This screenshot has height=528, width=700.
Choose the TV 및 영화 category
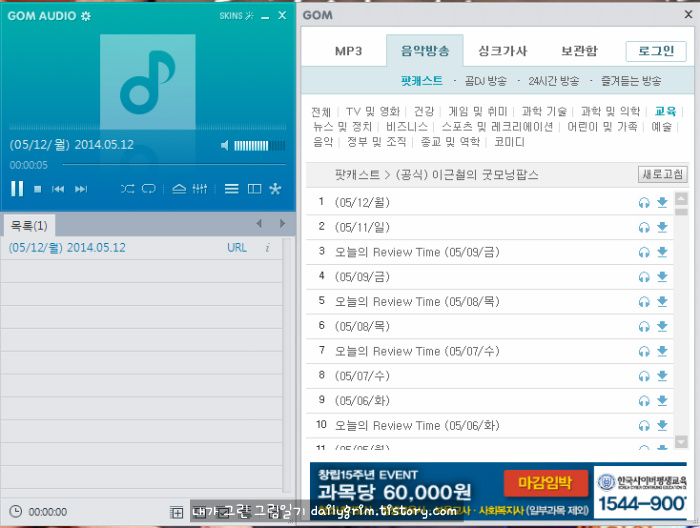[x=372, y=112]
